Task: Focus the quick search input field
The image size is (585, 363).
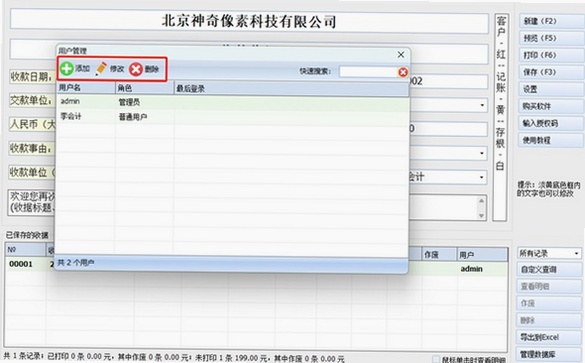Action: click(369, 72)
